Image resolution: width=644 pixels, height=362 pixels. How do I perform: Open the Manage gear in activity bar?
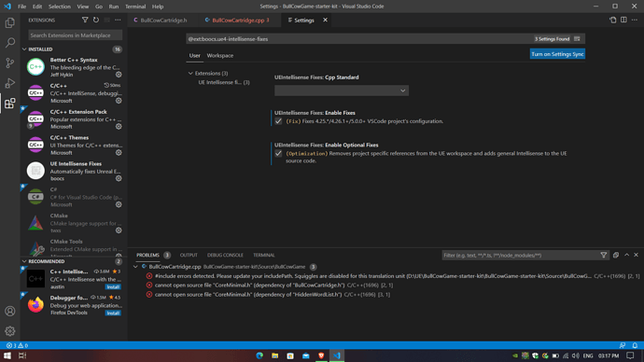click(10, 331)
